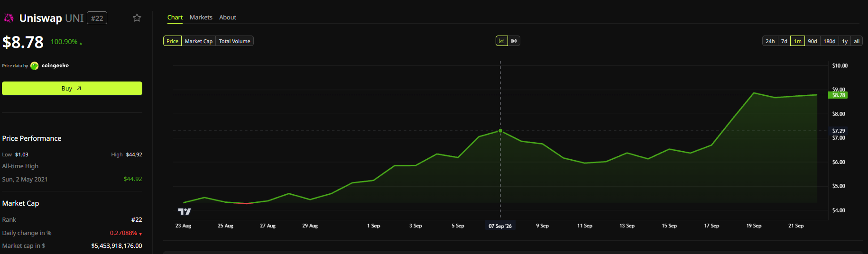Click the #22 rank badge next to UNI
Viewport: 868px width, 254px height.
[97, 18]
